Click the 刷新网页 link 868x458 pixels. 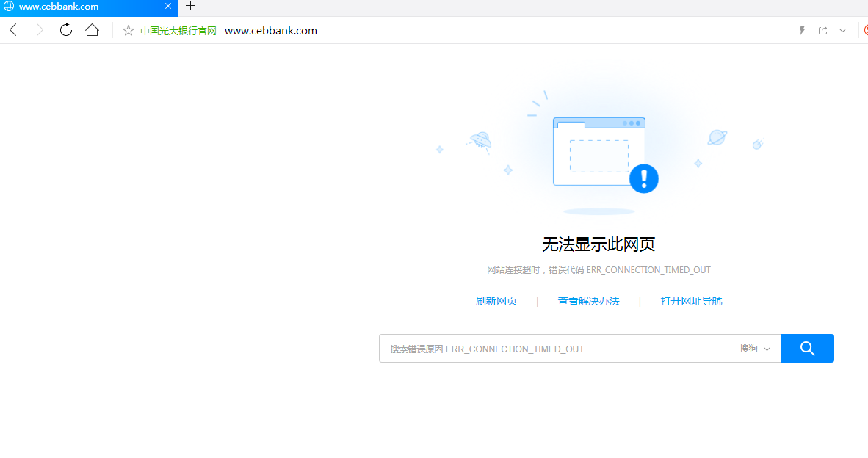(496, 300)
